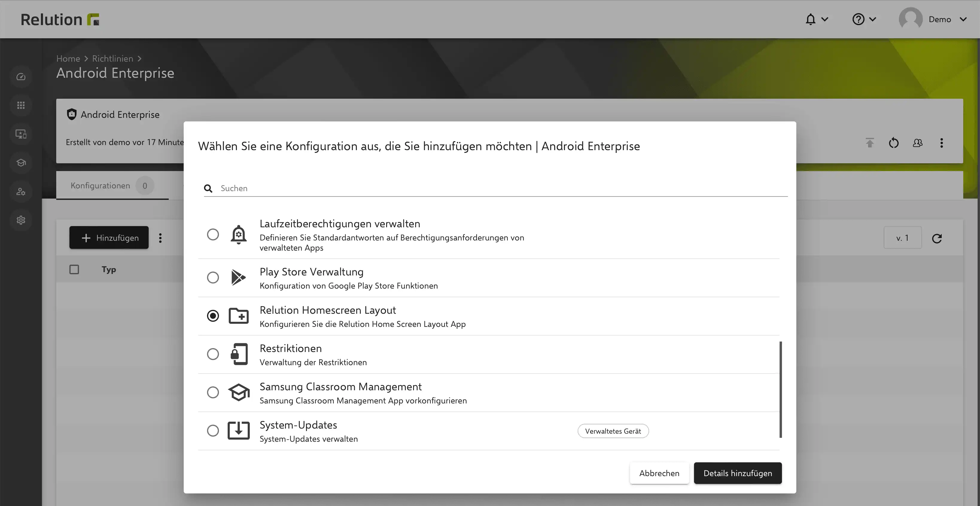This screenshot has height=506, width=980.
Task: Tick the select-all checkbox beside Typ
Action: 74,269
